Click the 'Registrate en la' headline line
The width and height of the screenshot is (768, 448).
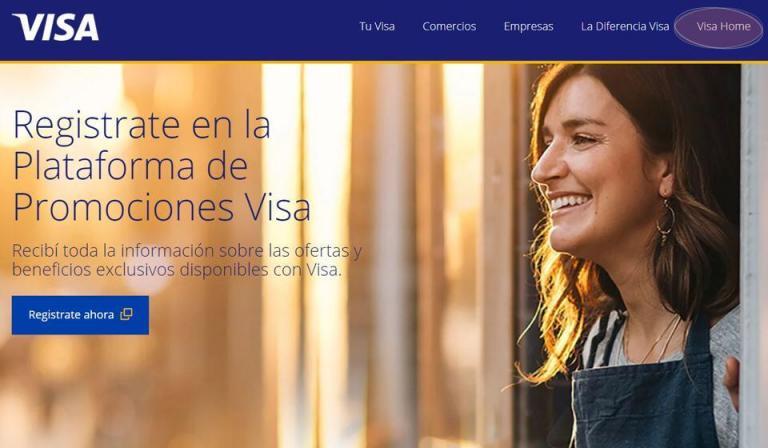click(x=142, y=126)
